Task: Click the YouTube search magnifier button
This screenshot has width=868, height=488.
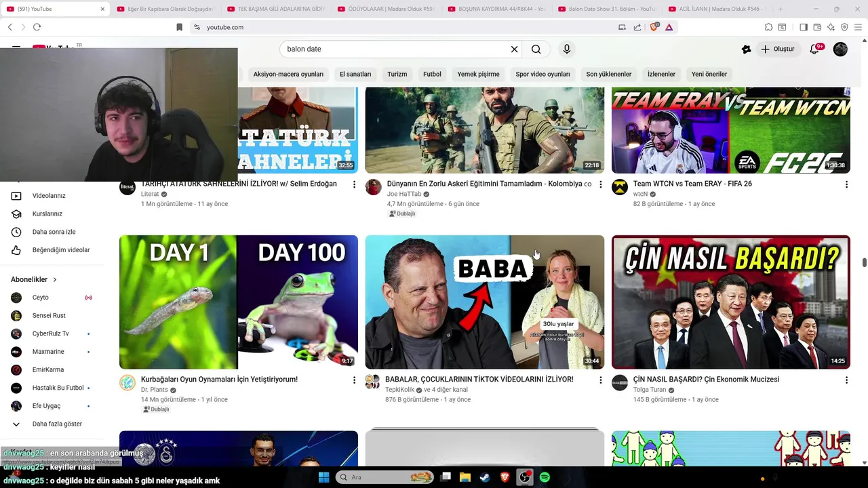Action: point(536,49)
